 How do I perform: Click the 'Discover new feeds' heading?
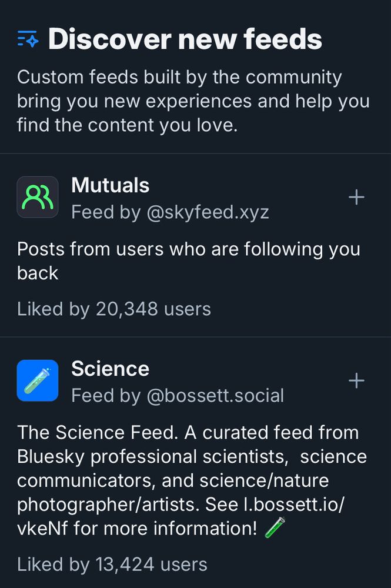(x=185, y=39)
